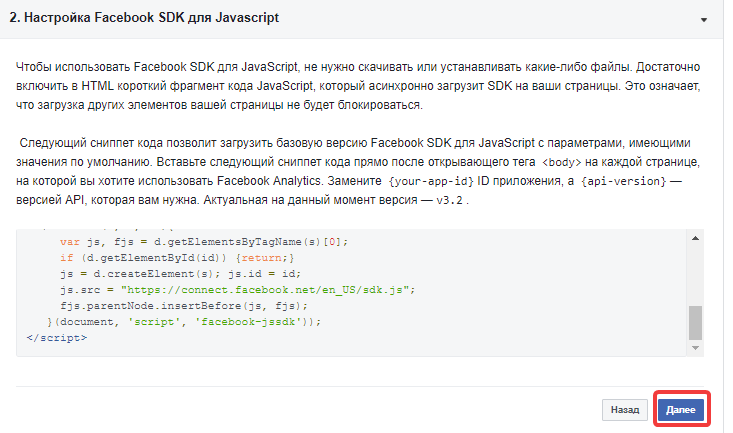Click the section header 'Настройка Facebook SDK для Javascript'
The width and height of the screenshot is (733, 433).
point(144,18)
